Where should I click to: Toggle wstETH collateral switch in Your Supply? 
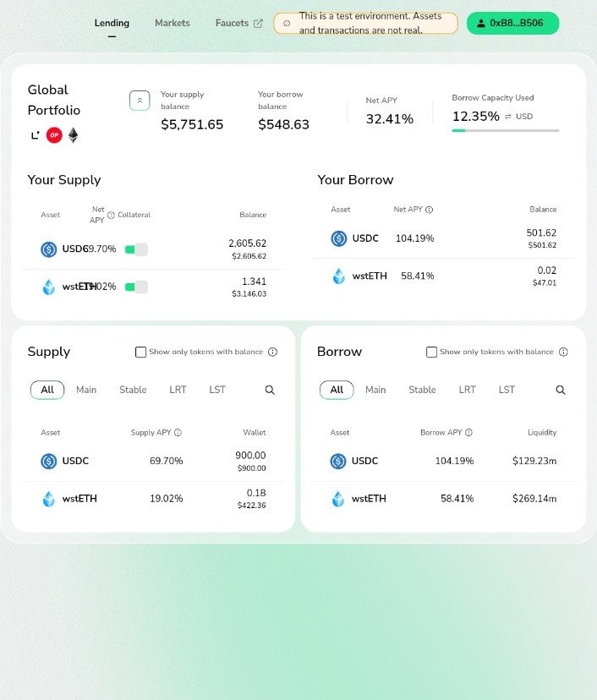pos(136,287)
